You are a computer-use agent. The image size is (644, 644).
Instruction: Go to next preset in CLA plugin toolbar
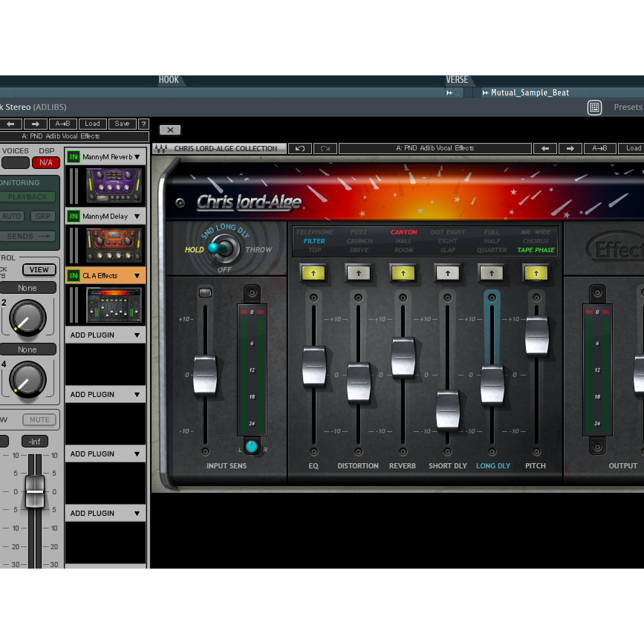coord(570,149)
